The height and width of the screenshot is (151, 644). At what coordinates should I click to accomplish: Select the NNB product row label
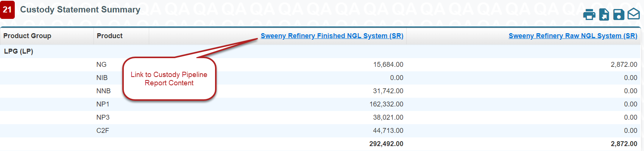103,91
